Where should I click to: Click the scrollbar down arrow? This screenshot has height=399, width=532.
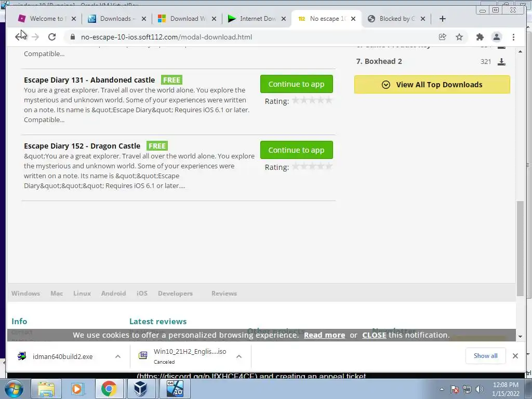click(520, 337)
